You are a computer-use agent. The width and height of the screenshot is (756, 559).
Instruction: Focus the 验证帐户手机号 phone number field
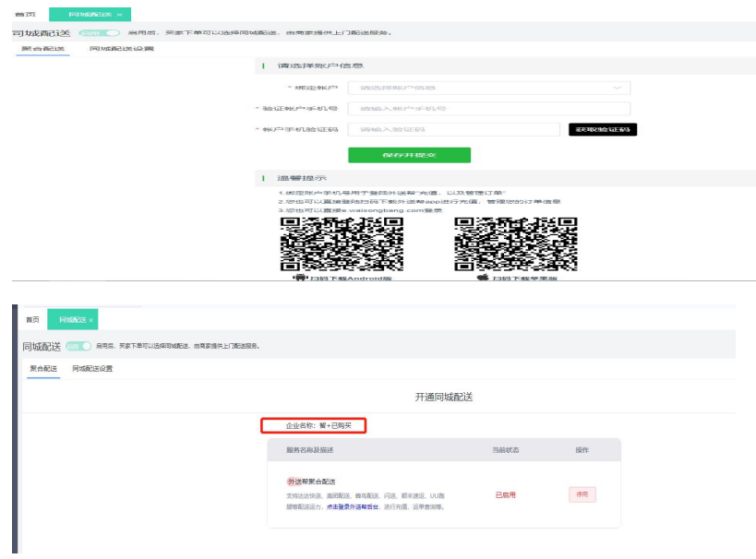click(x=489, y=109)
